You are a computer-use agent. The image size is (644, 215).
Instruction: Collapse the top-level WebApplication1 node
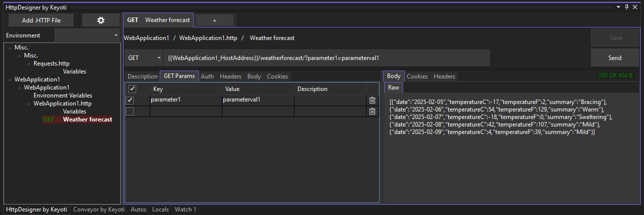pyautogui.click(x=11, y=79)
